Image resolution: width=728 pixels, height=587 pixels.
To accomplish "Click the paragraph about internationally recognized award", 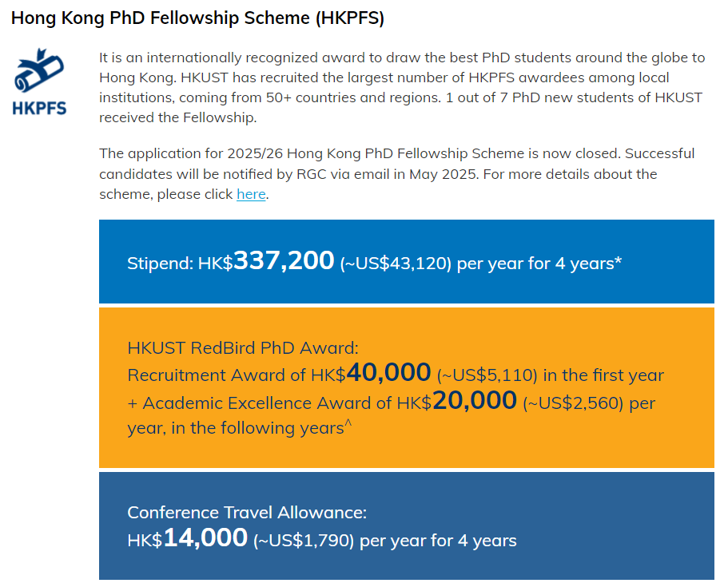I will click(x=402, y=87).
